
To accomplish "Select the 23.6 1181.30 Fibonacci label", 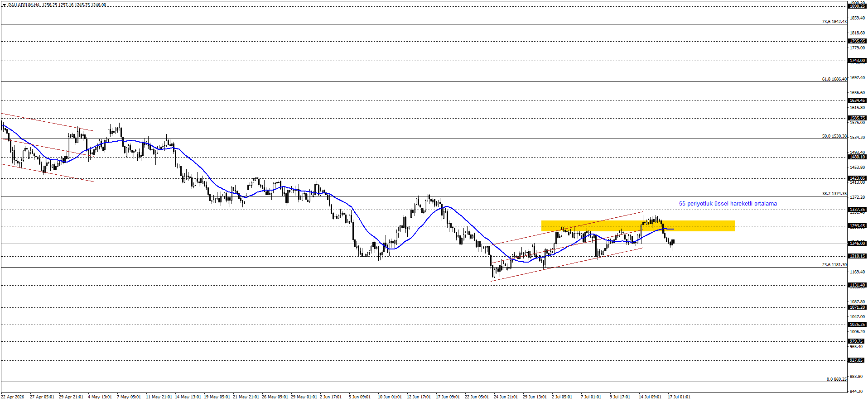I will tap(834, 265).
